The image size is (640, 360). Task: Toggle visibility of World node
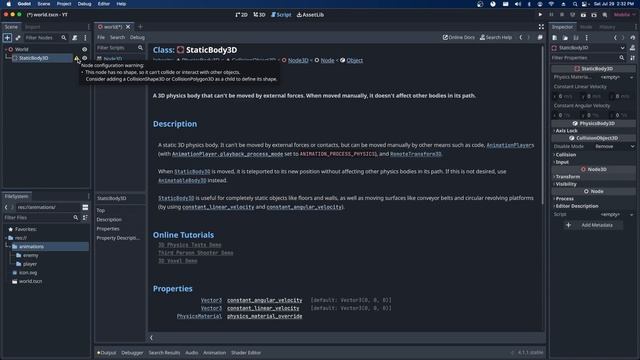84,49
